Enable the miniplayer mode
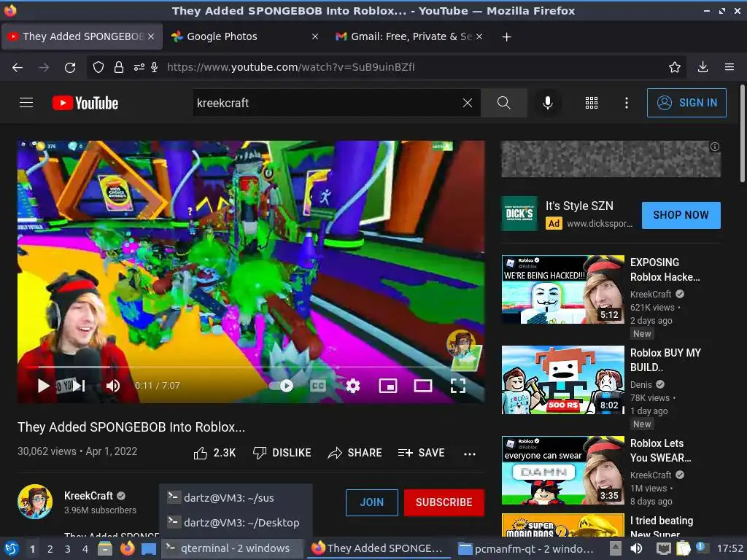The image size is (747, 560). tap(388, 386)
